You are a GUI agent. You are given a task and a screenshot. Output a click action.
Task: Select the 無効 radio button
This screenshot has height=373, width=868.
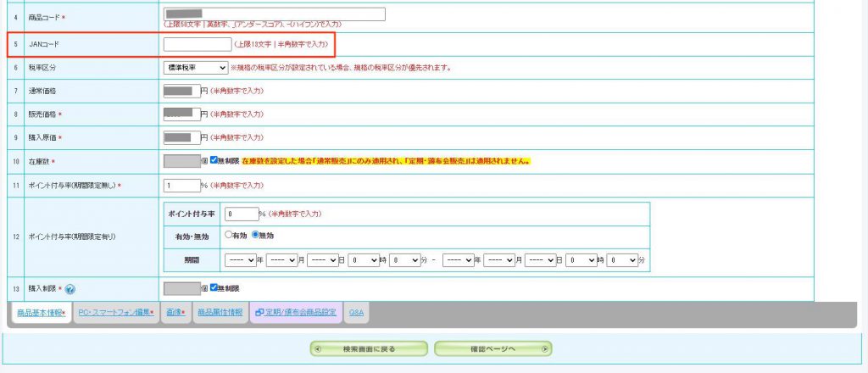[x=255, y=235]
